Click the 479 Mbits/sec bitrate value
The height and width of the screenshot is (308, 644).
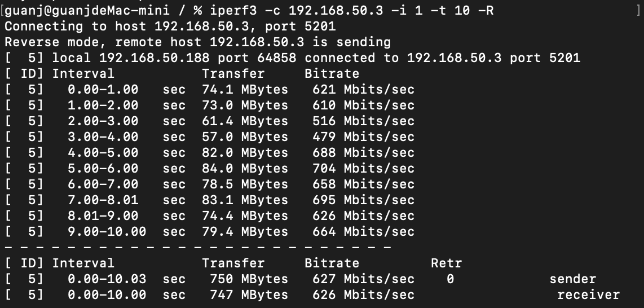363,137
